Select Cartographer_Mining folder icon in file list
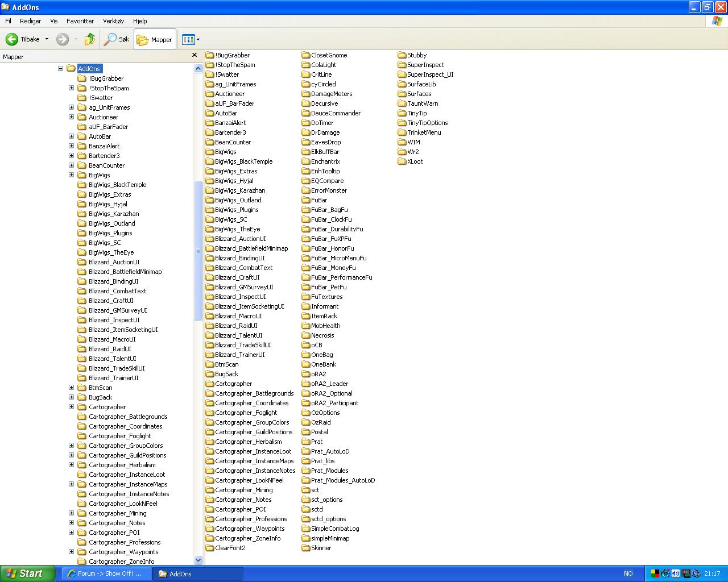This screenshot has width=728, height=582. [x=210, y=490]
